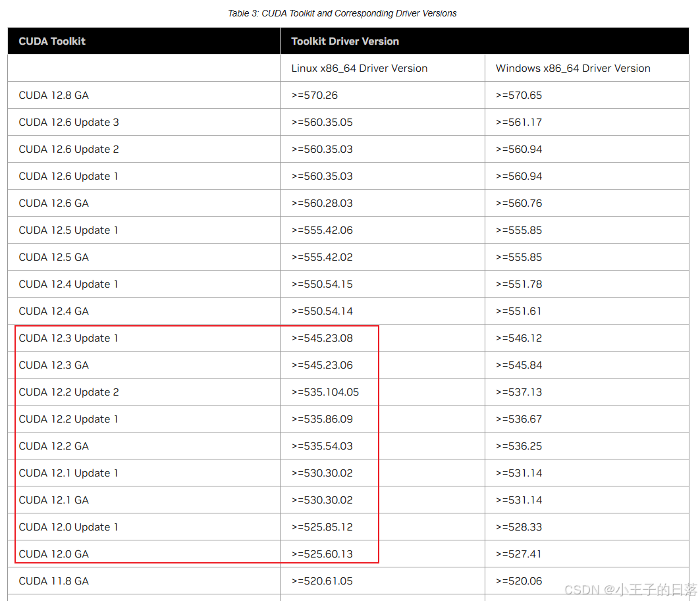
Task: Select the 'CUDA 12.6 Update 1' row label
Action: coord(68,176)
